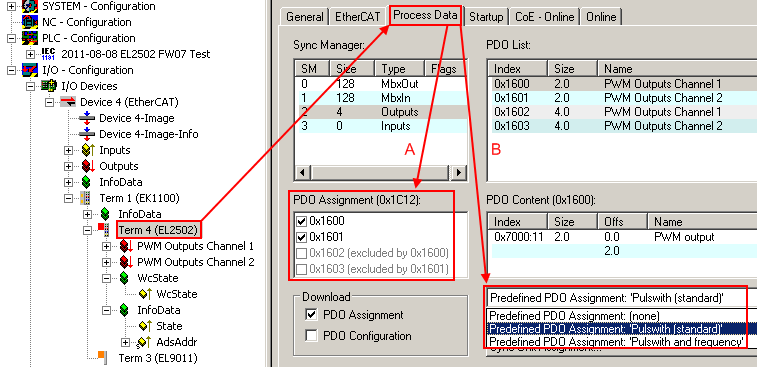Enable the PDO Configuration download checkbox
This screenshot has width=757, height=367.
pyautogui.click(x=312, y=336)
